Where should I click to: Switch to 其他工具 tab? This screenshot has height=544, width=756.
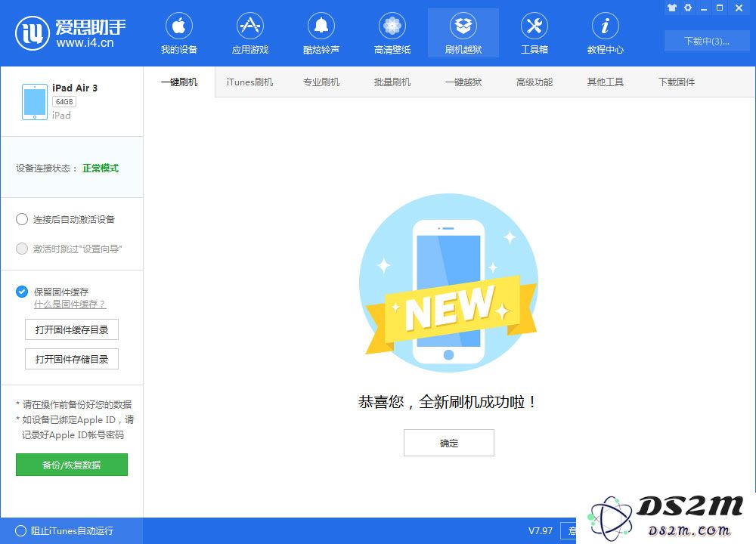point(605,82)
